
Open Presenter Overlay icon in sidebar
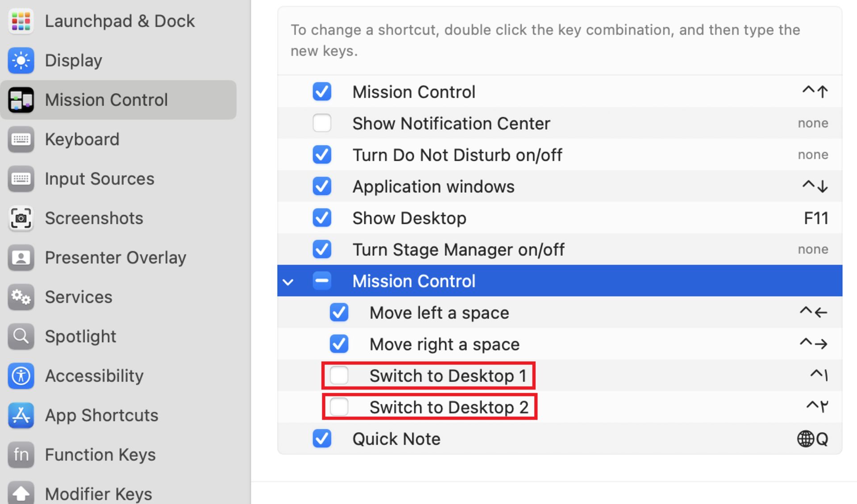[21, 258]
